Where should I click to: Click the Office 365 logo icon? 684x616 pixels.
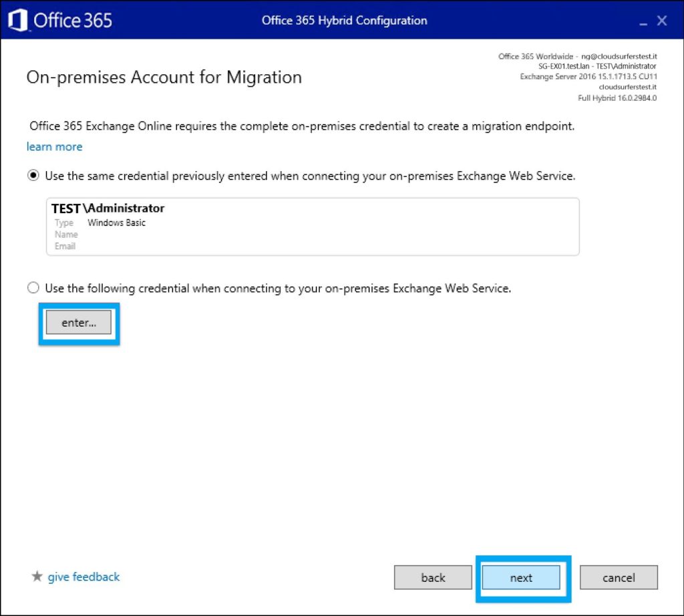pos(18,20)
